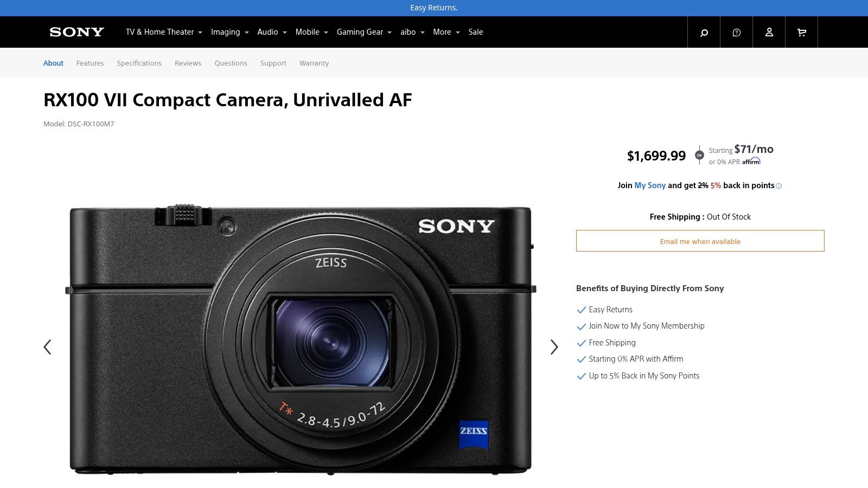868x488 pixels.
Task: Show the next product image arrow
Action: (x=554, y=347)
